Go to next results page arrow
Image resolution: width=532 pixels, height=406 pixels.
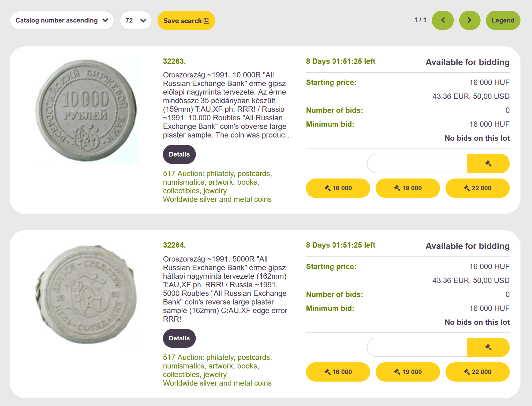(x=469, y=20)
